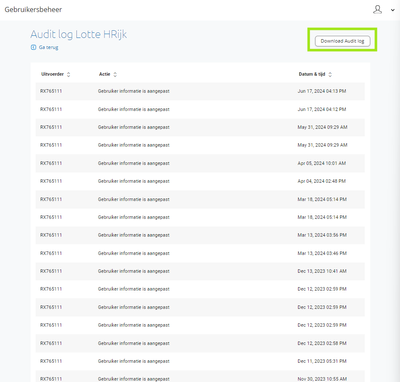Image resolution: width=400 pixels, height=382 pixels.
Task: Select the date Mar 13, 2024 03:46 PM
Action: (x=322, y=253)
